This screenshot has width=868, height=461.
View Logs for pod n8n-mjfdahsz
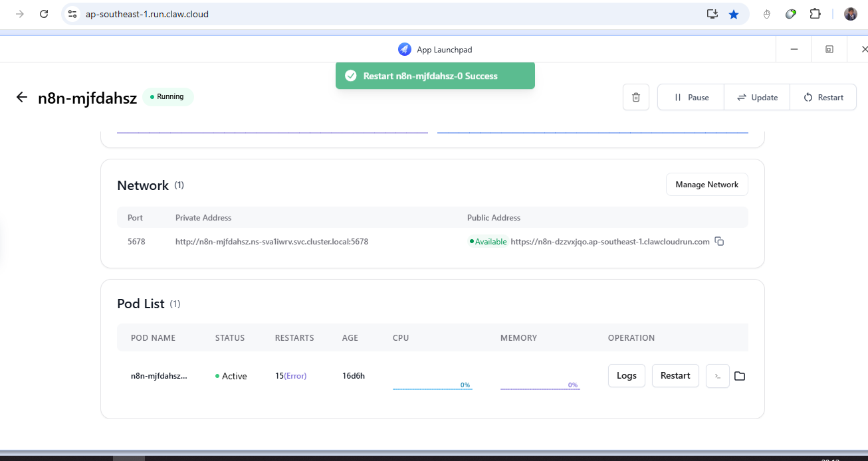627,375
